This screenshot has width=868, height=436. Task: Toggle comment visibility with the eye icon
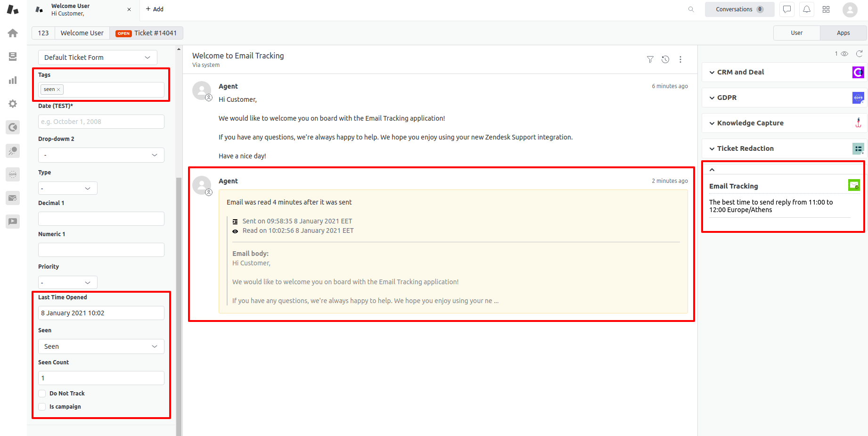844,54
